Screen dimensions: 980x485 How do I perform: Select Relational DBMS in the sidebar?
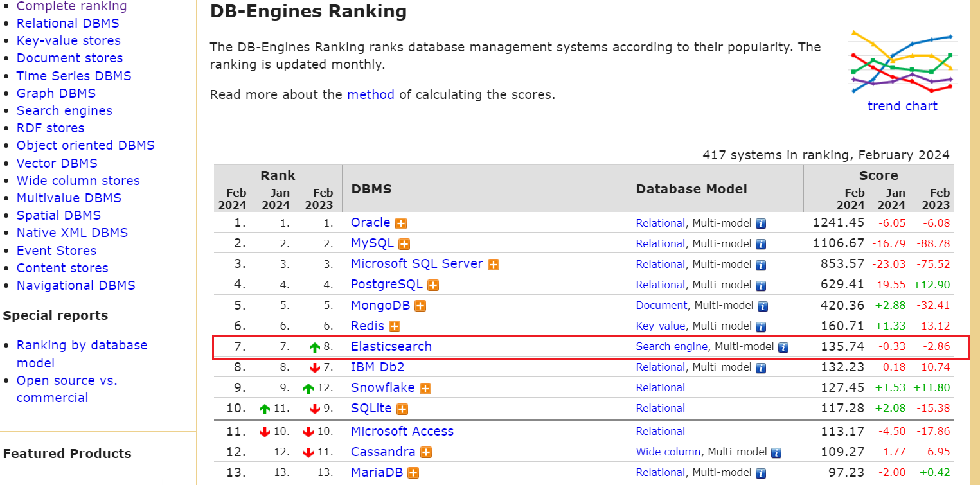(x=67, y=23)
